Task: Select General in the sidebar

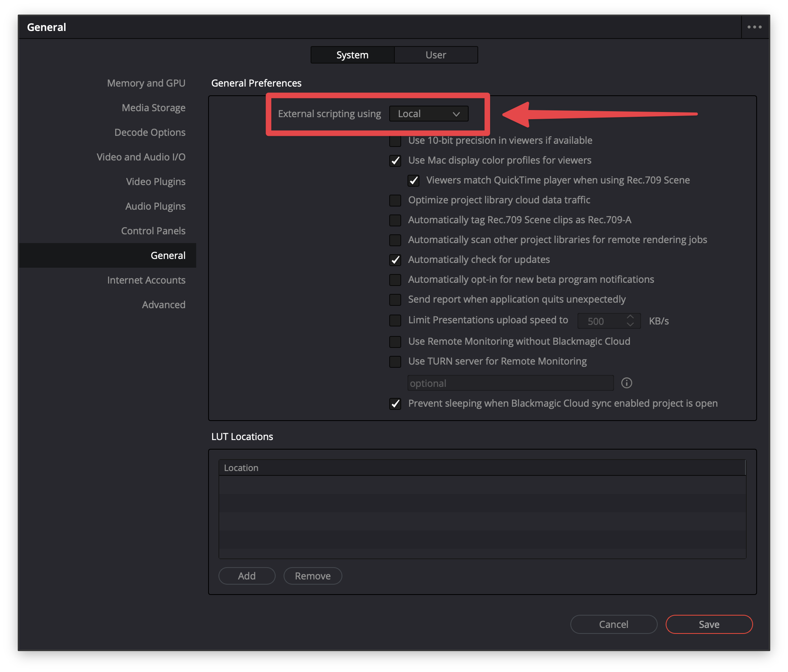Action: [x=108, y=255]
